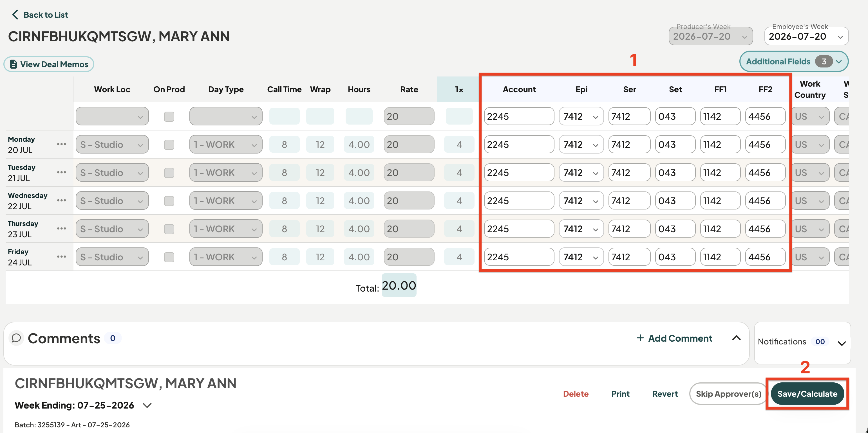Screen dimensions: 868x433
Task: Click the red Delete link
Action: [x=576, y=394]
